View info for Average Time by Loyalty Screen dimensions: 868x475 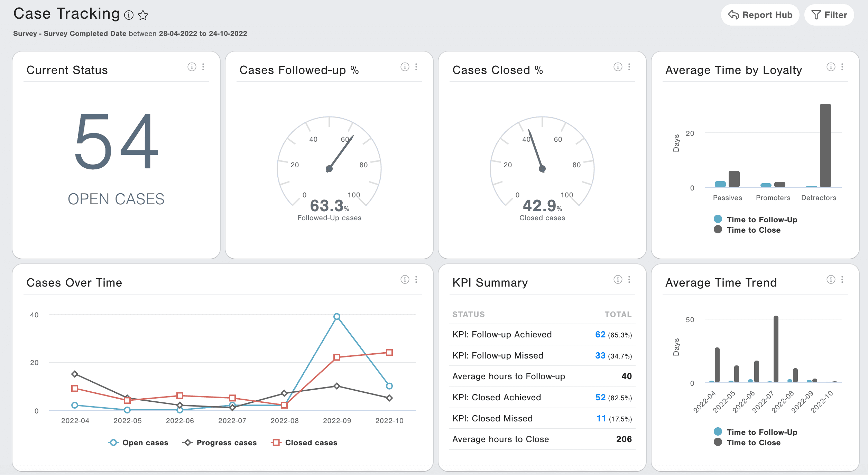click(831, 67)
